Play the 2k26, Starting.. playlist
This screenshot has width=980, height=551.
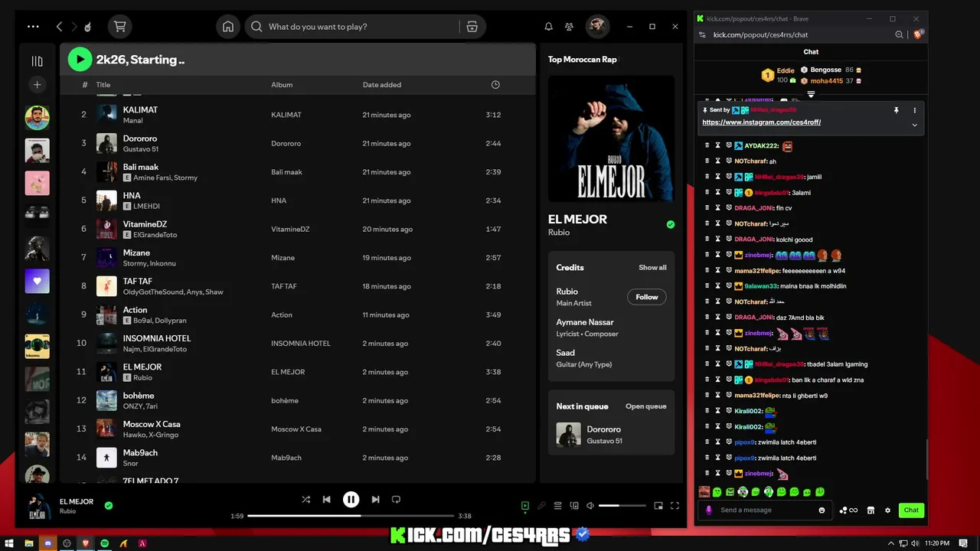point(80,59)
